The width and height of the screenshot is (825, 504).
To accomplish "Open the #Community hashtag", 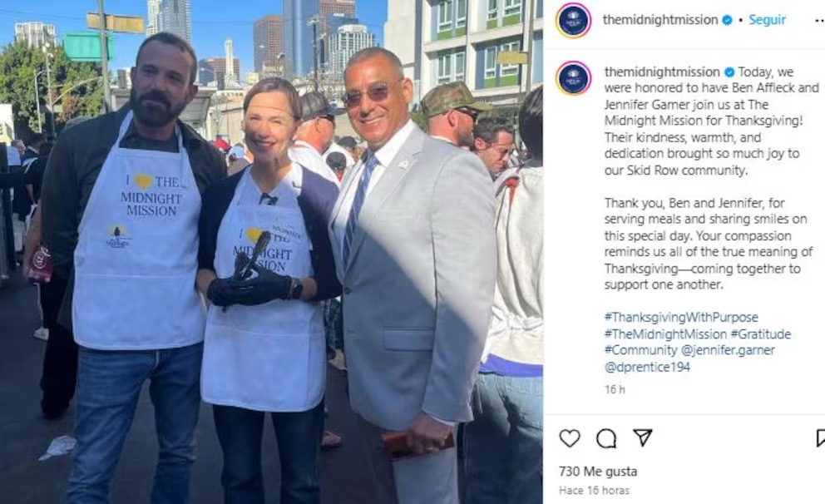I will pyautogui.click(x=640, y=350).
